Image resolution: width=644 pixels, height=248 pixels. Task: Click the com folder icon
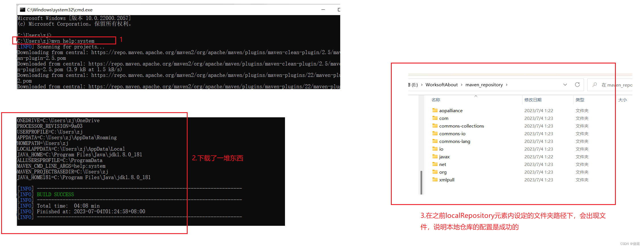[435, 118]
